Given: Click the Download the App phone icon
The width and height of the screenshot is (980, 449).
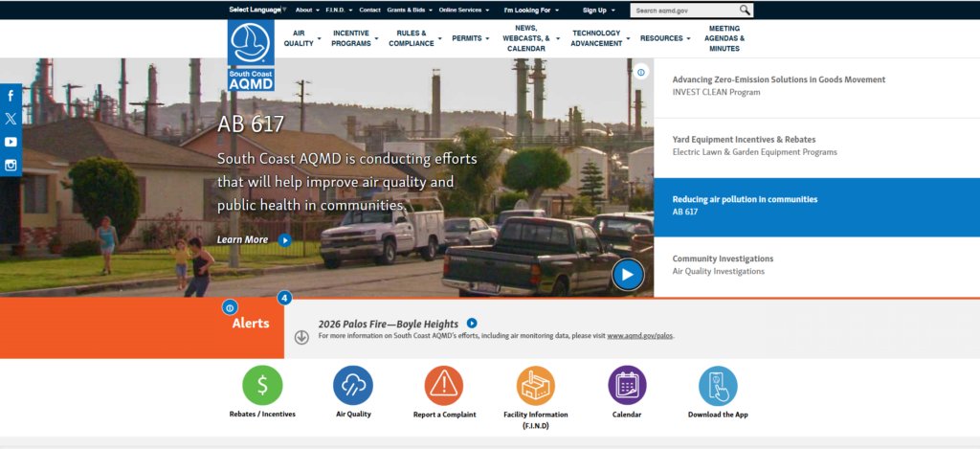Looking at the screenshot, I should tap(718, 385).
